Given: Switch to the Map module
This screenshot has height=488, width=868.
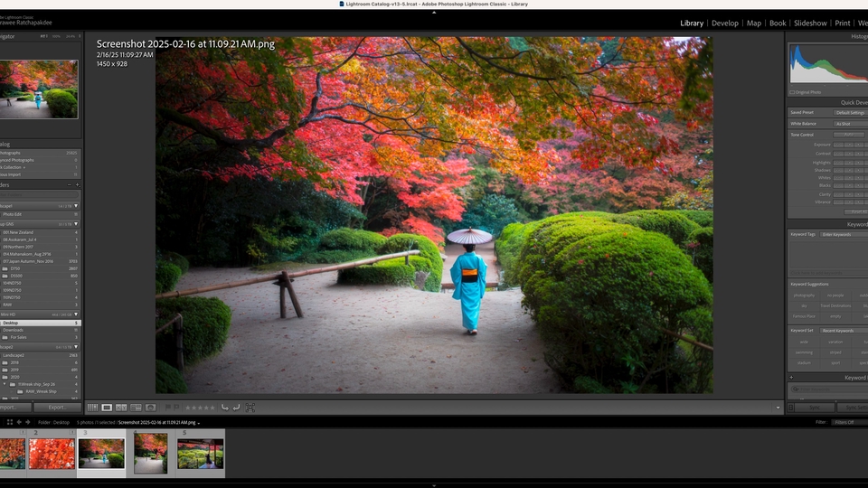Looking at the screenshot, I should tap(754, 23).
